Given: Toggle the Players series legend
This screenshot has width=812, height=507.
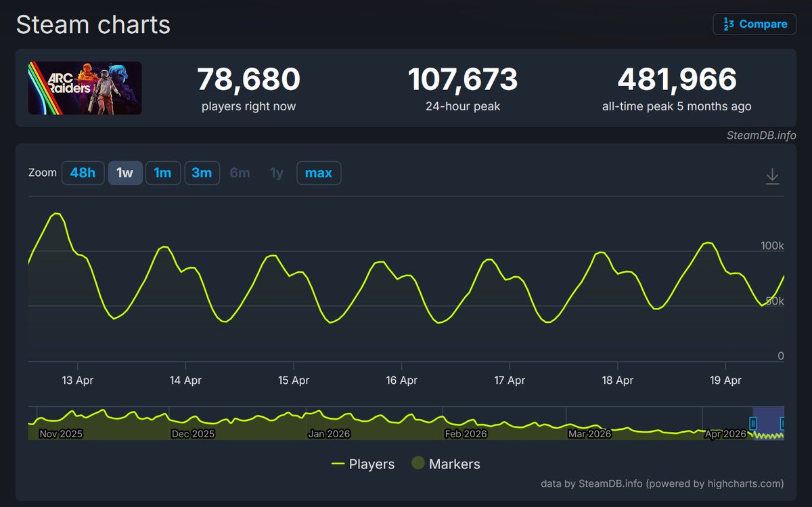Looking at the screenshot, I should (x=363, y=464).
